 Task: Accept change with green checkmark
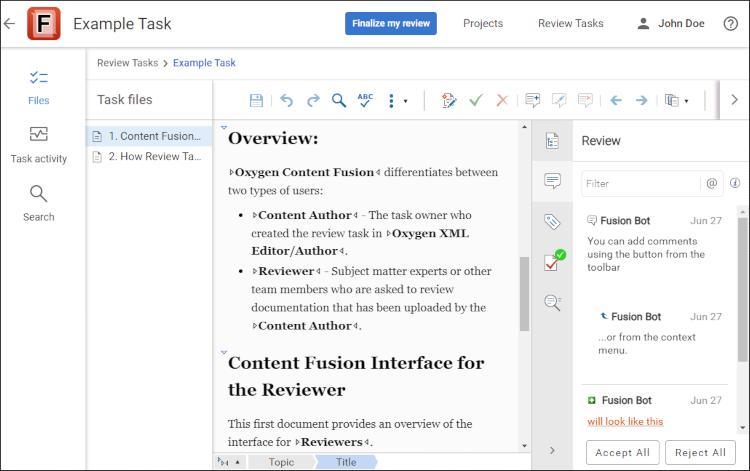point(476,100)
